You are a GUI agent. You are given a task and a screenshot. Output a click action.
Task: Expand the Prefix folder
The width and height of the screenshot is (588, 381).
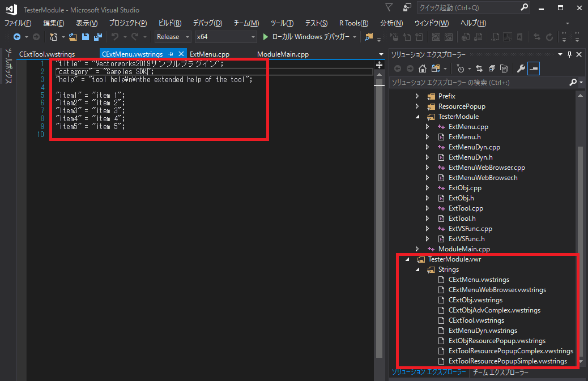pos(417,96)
